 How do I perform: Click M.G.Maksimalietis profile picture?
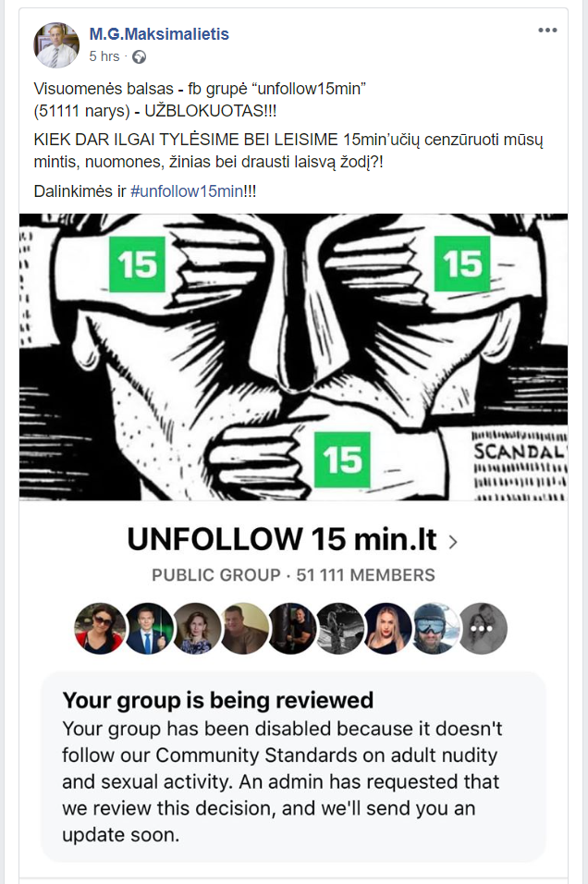(x=56, y=45)
